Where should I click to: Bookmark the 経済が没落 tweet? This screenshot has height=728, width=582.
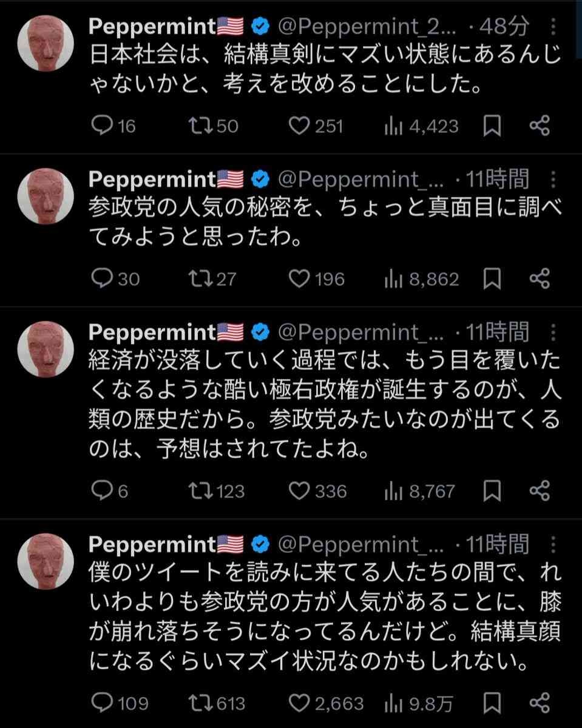tap(492, 491)
